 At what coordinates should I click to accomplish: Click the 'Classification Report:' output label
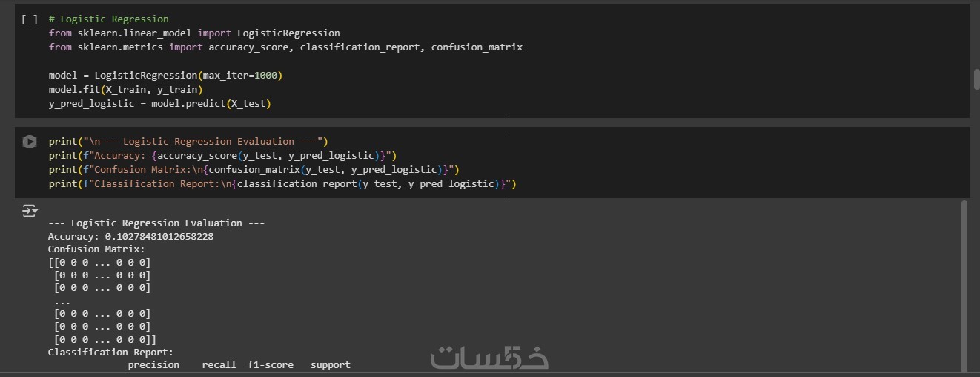point(110,353)
